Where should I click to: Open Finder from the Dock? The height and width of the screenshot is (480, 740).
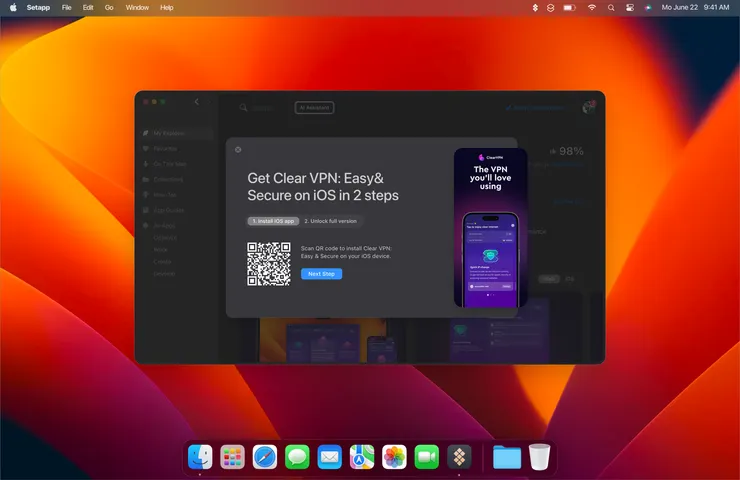pos(200,457)
